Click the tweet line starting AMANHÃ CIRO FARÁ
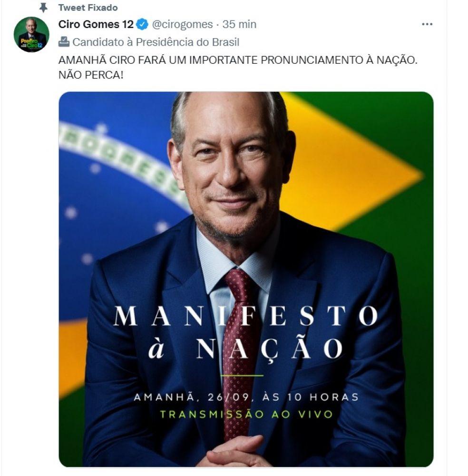The image size is (468, 476). point(238,60)
